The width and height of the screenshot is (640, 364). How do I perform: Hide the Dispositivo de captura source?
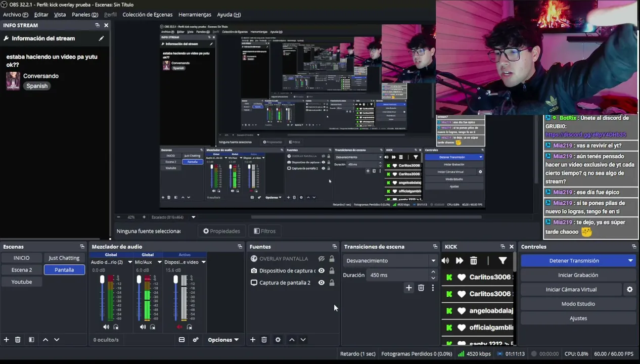321,271
